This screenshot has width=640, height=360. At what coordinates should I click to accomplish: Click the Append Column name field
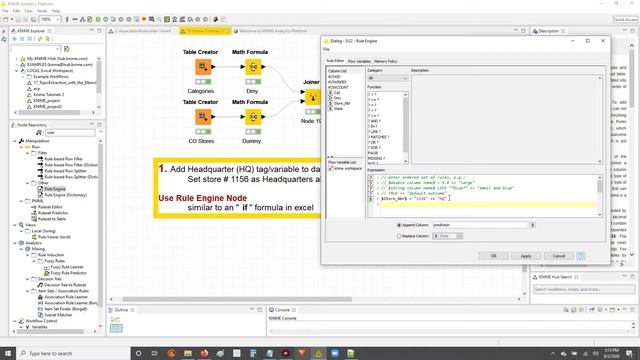[x=480, y=225]
